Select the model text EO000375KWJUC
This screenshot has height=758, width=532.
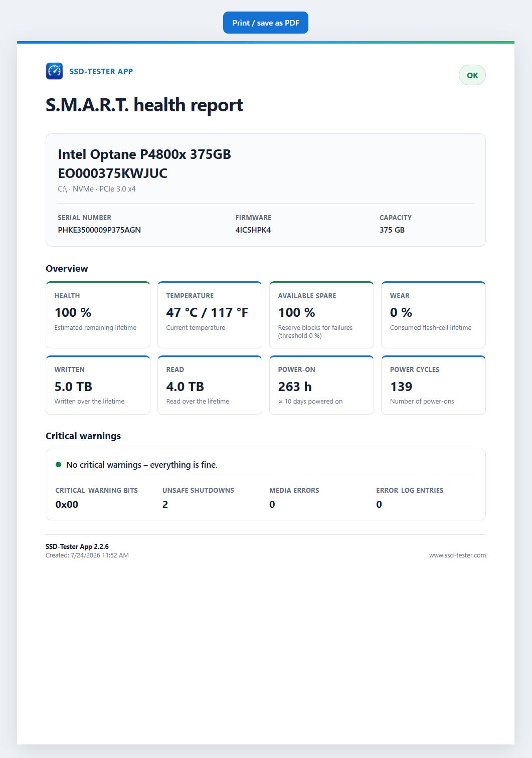pos(113,173)
